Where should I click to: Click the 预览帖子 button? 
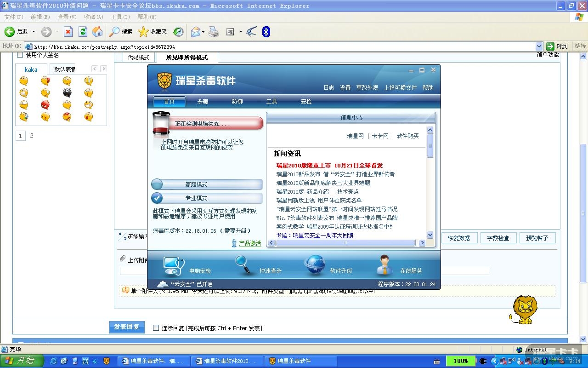tap(537, 238)
